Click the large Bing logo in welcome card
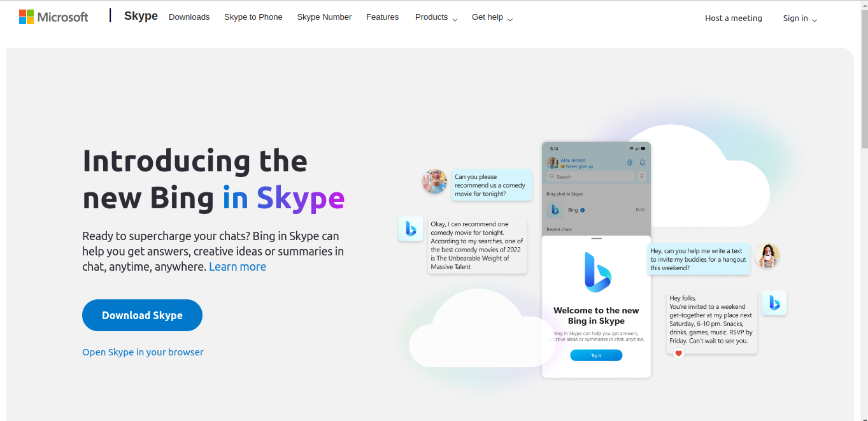Image resolution: width=868 pixels, height=421 pixels. [x=597, y=272]
